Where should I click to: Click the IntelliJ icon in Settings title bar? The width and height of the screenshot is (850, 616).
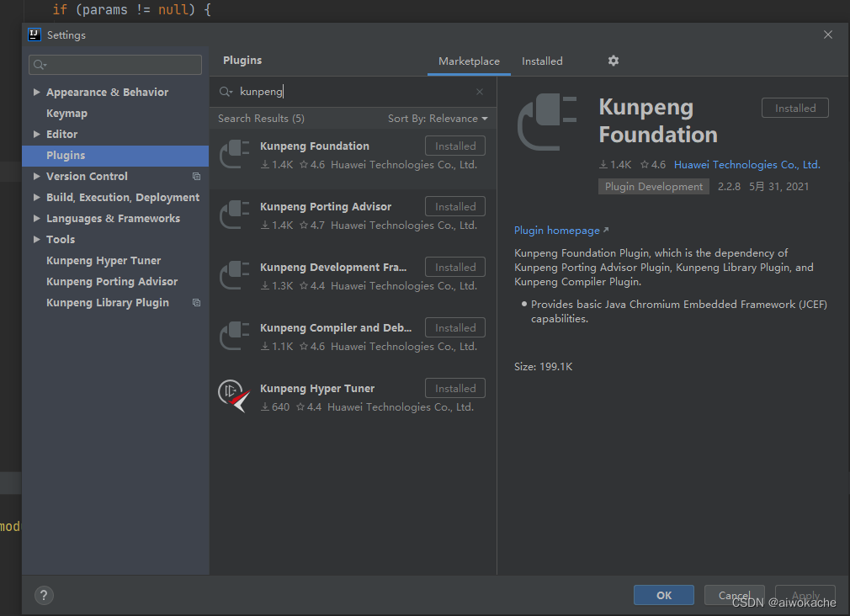point(35,35)
